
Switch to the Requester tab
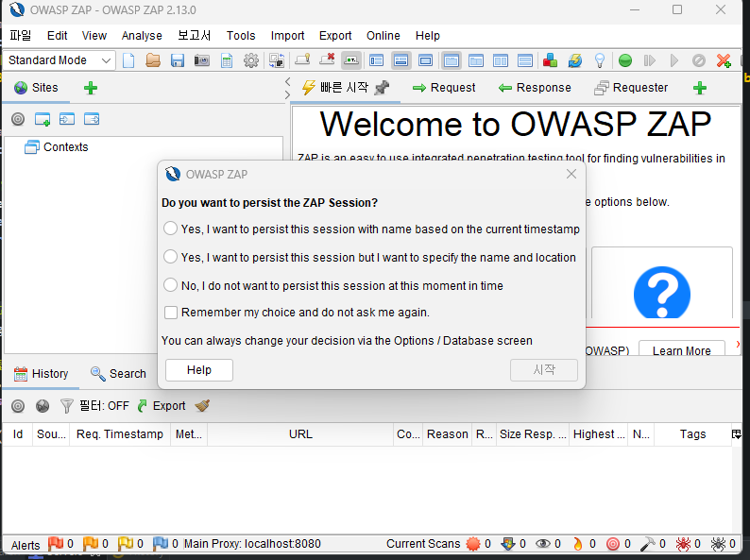pyautogui.click(x=631, y=88)
